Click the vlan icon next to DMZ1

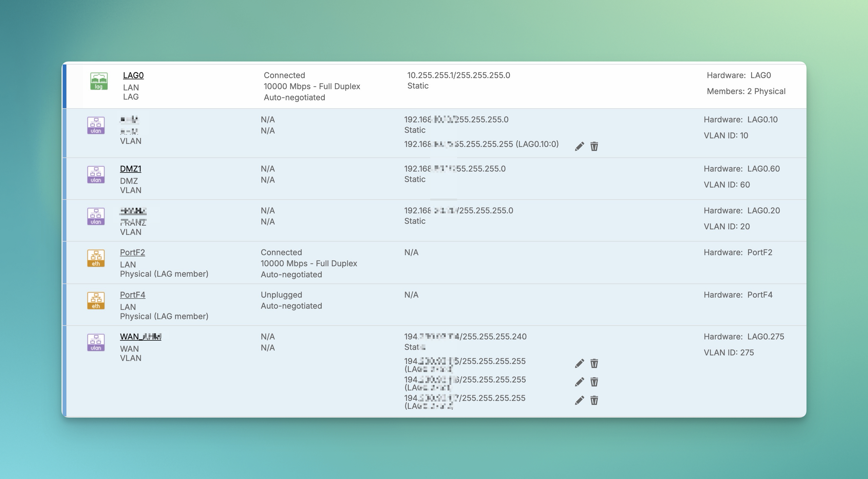(x=96, y=175)
